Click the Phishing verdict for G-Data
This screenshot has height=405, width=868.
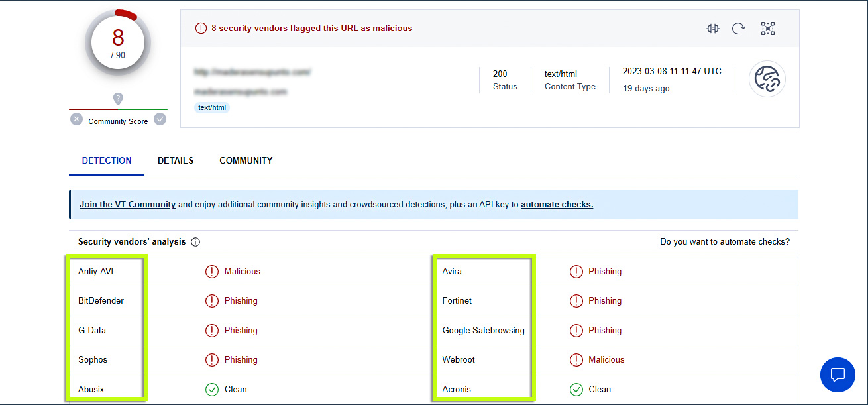click(x=241, y=330)
